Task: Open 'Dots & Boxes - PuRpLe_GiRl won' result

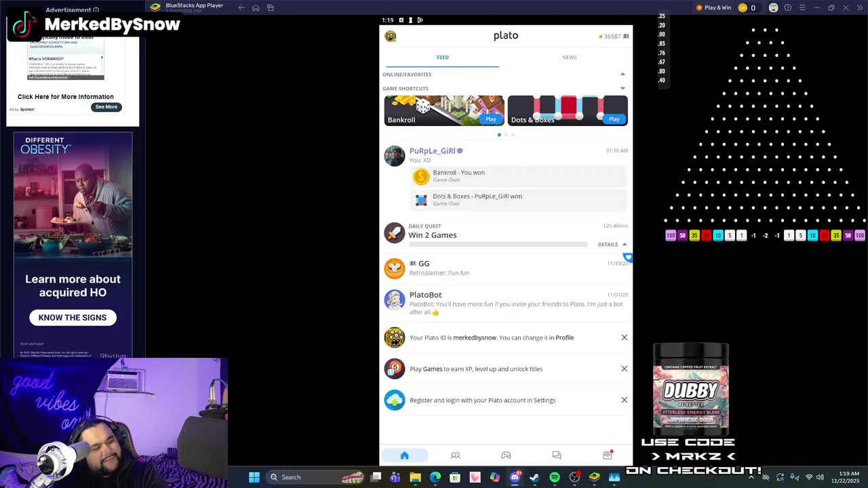Action: click(519, 200)
